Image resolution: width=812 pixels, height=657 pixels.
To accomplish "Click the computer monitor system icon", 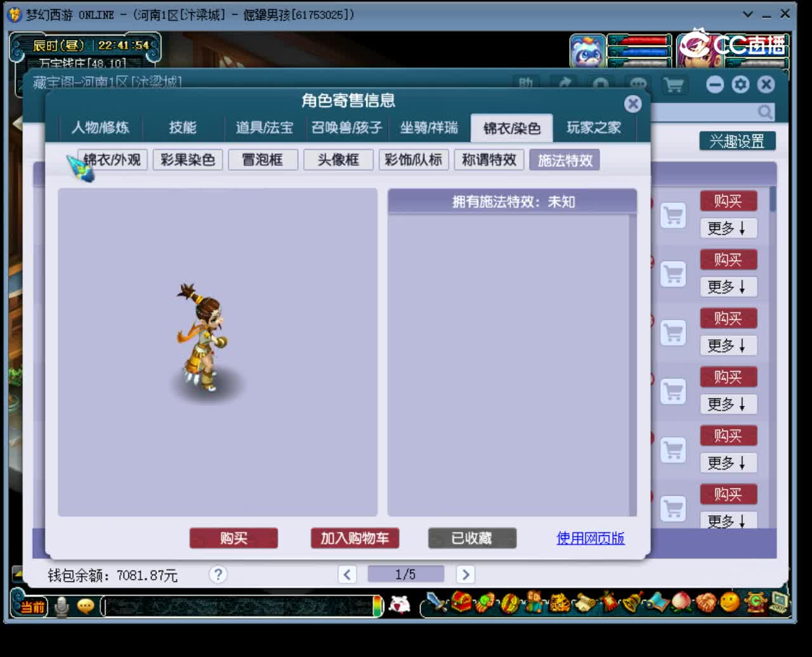I will tap(778, 602).
